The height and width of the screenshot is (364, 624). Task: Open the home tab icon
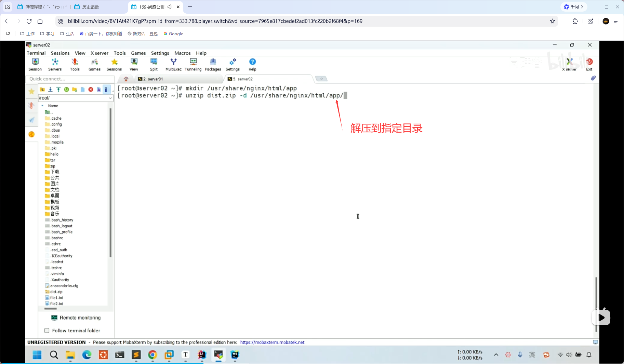click(x=126, y=79)
